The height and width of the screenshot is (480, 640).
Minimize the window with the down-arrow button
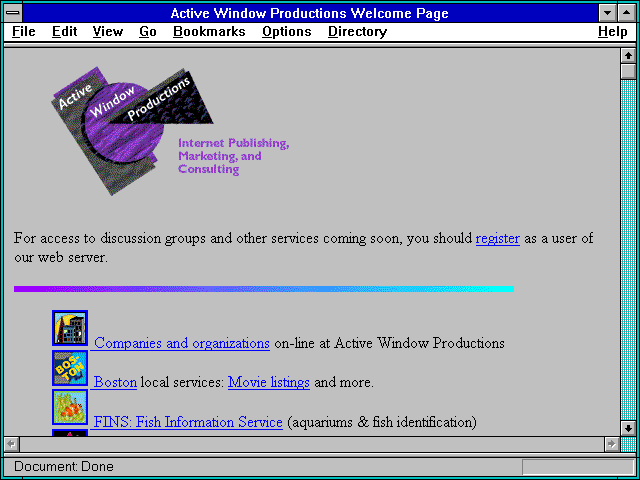pos(608,13)
